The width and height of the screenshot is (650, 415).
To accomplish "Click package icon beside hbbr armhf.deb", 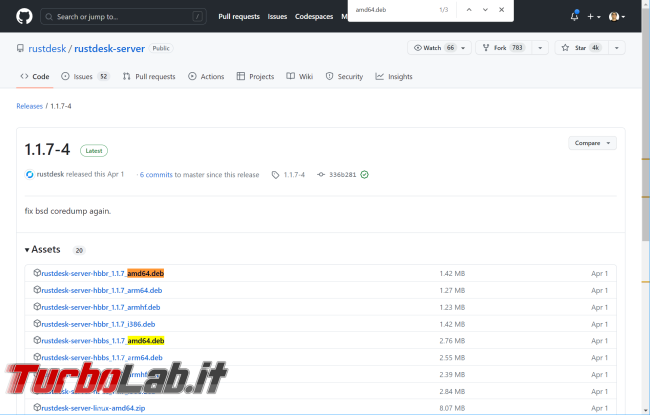I will 37,307.
